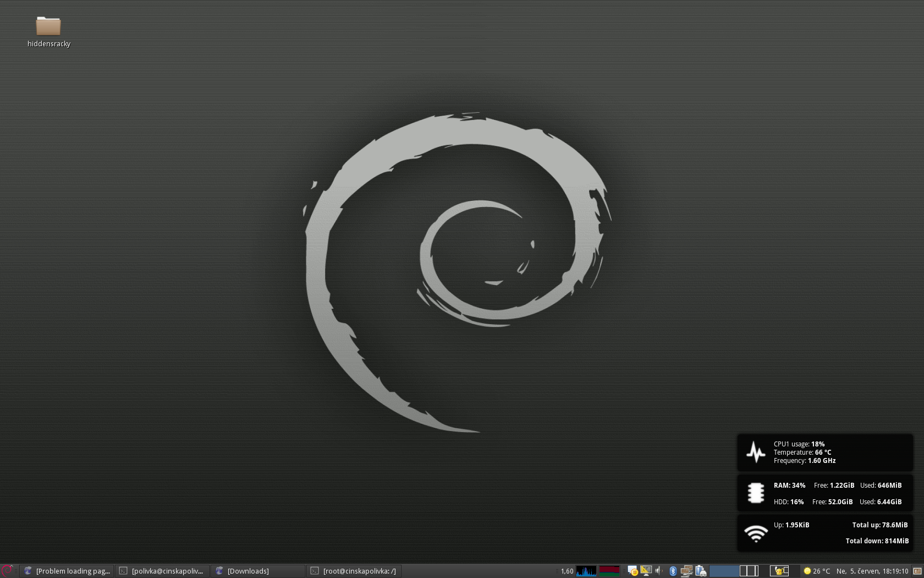Restore the root@cinskapolivka terminal window
Image resolution: width=924 pixels, height=578 pixels.
[x=354, y=571]
